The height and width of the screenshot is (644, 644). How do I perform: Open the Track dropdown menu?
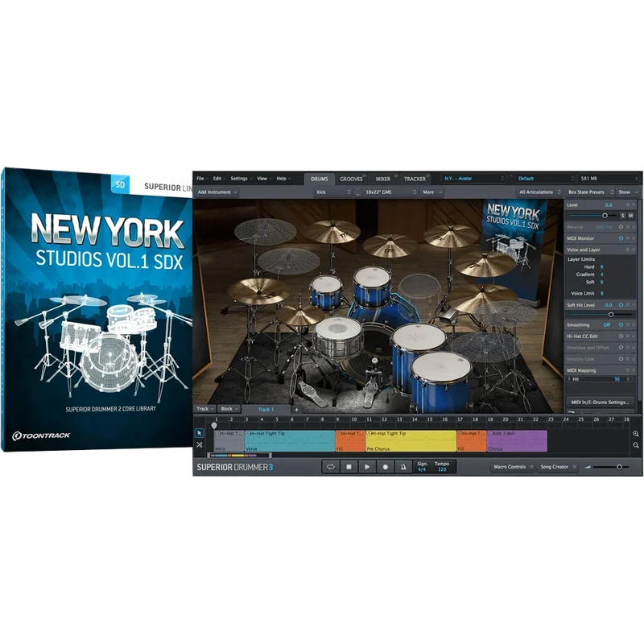pos(204,409)
